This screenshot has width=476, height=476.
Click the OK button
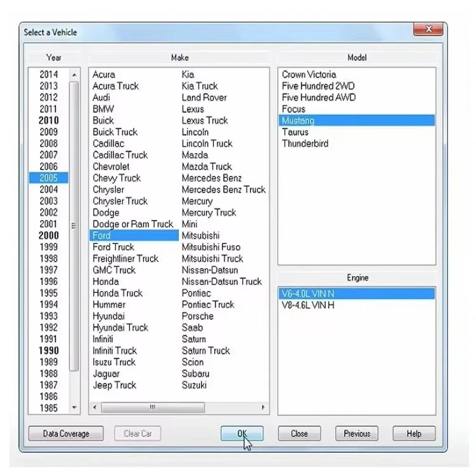click(x=242, y=434)
